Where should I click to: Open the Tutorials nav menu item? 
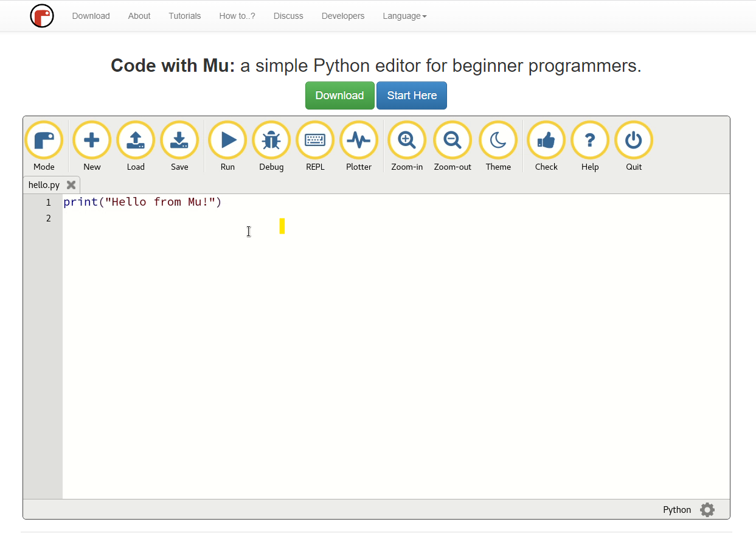click(x=185, y=16)
